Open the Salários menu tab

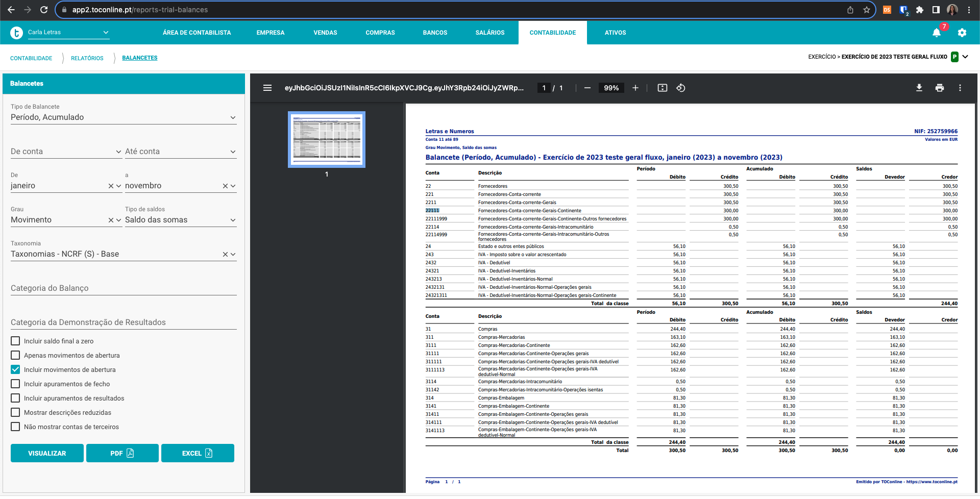point(489,33)
